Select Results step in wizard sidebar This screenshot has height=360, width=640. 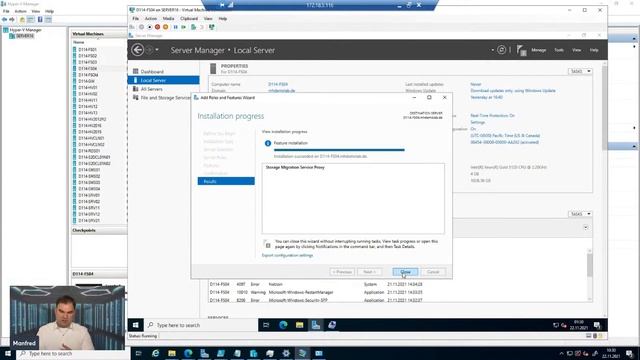tap(226, 181)
